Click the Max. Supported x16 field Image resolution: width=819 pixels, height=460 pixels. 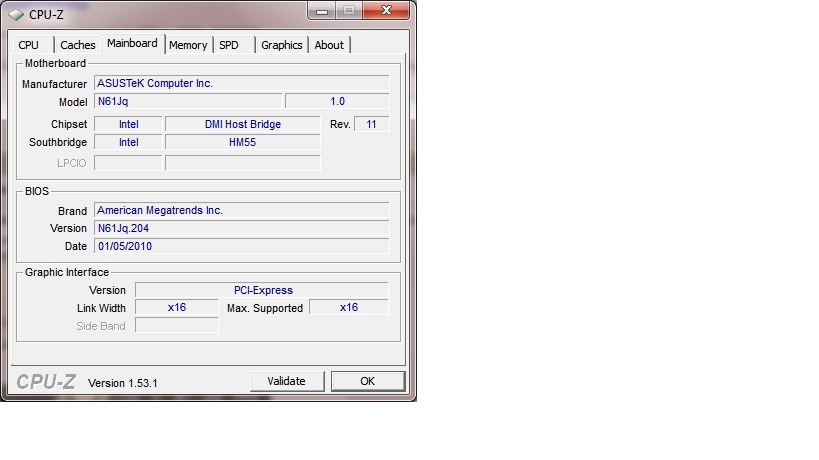[349, 308]
